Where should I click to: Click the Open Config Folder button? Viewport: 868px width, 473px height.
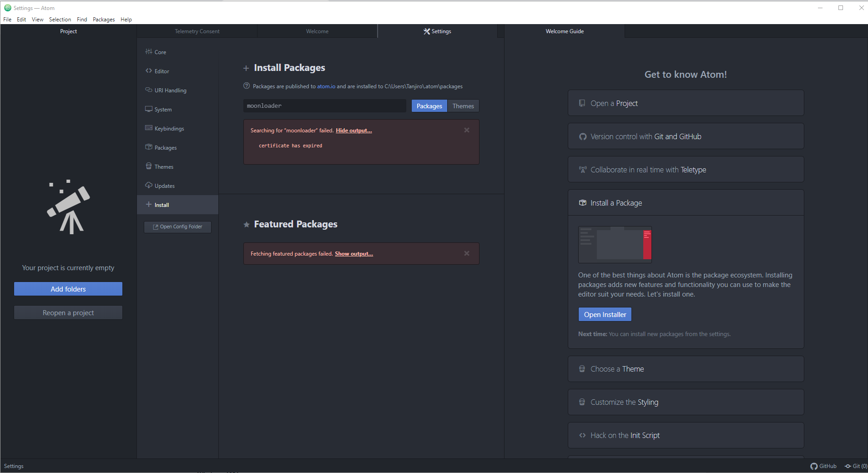tap(177, 226)
